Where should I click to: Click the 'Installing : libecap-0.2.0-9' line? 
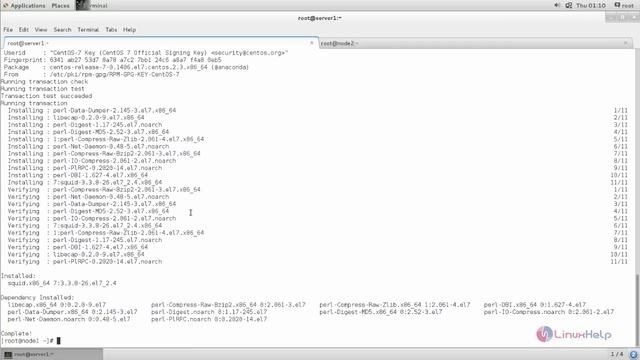(76, 118)
